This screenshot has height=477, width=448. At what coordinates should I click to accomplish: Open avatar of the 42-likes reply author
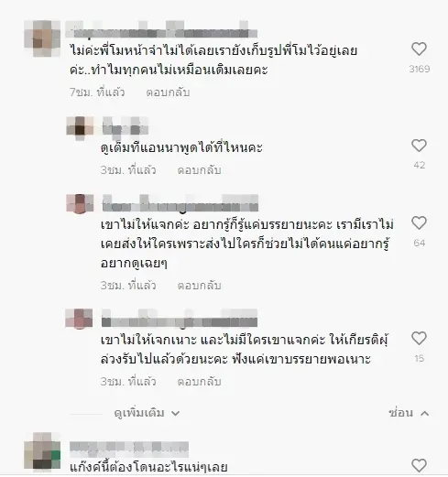click(80, 128)
